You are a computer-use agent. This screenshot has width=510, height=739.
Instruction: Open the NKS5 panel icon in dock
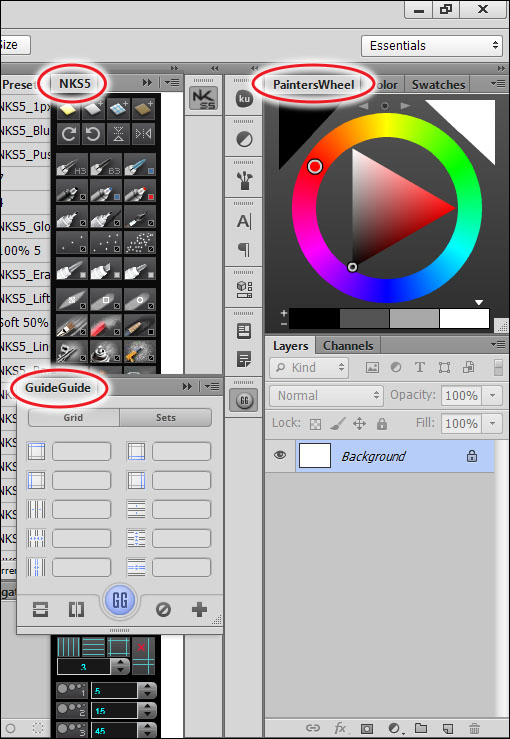(x=204, y=99)
